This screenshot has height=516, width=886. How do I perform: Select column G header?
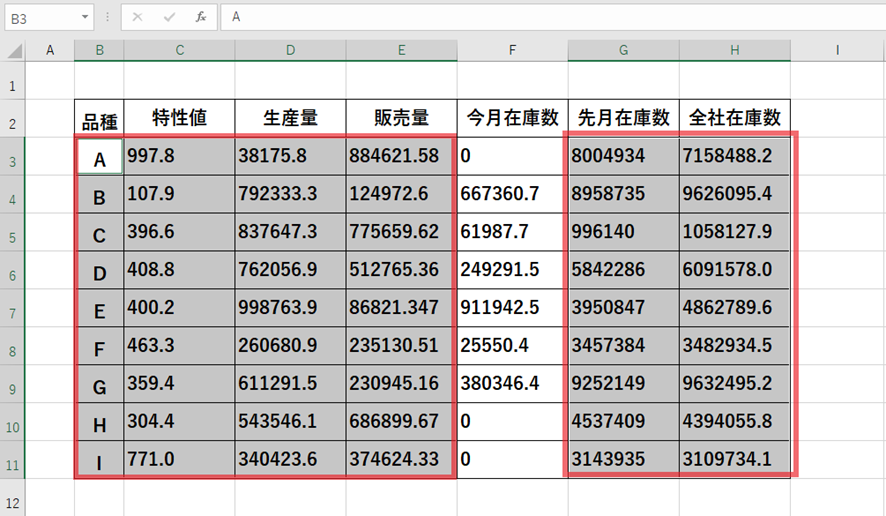click(x=623, y=51)
